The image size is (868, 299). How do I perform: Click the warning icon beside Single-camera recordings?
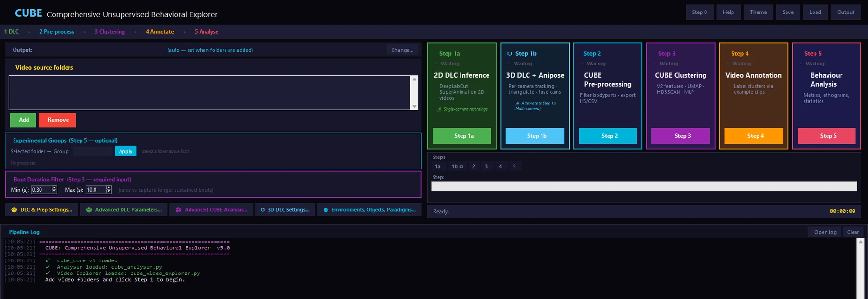439,109
